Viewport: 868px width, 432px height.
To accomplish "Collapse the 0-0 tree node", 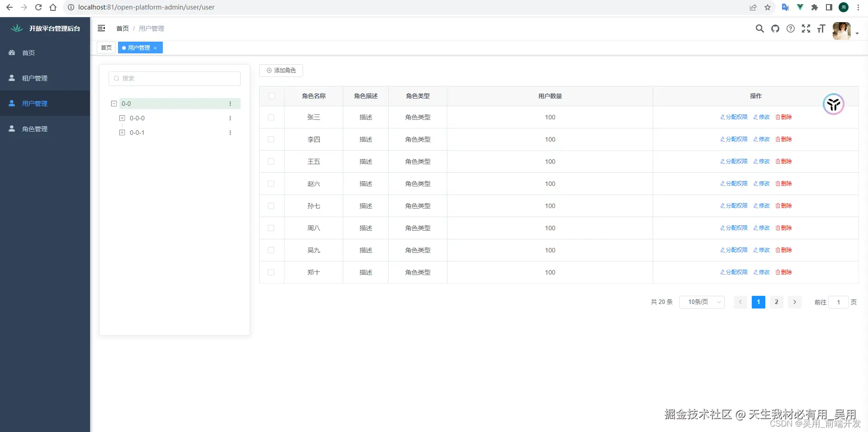I will tap(114, 104).
